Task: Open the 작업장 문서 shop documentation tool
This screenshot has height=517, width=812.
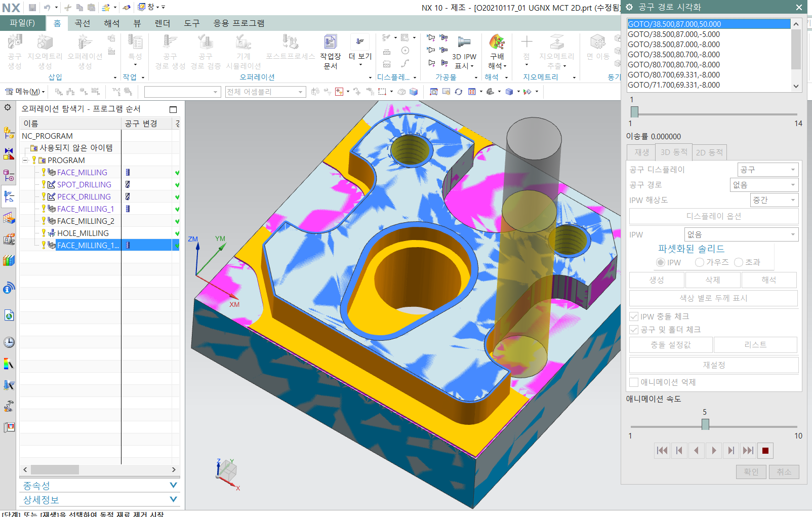Action: (330, 52)
